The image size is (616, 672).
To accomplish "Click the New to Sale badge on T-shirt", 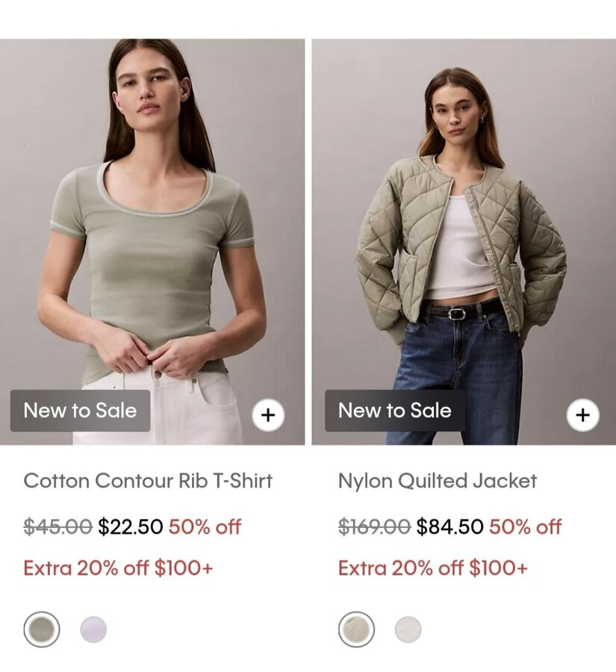I will (x=80, y=411).
